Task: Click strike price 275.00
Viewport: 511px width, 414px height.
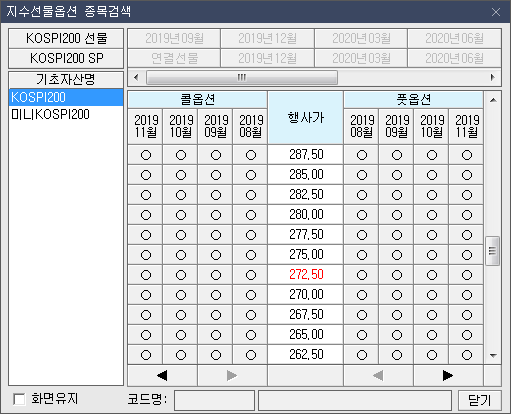Action: point(306,255)
